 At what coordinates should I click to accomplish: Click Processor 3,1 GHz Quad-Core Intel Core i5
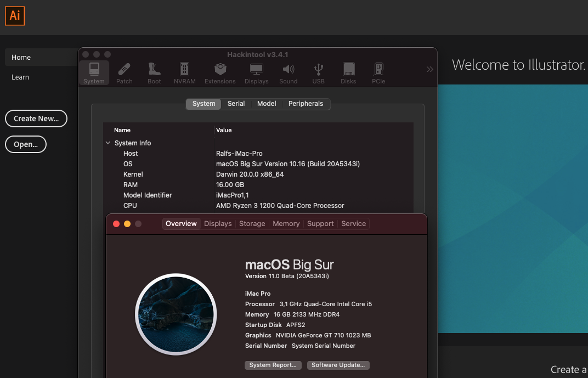[308, 304]
